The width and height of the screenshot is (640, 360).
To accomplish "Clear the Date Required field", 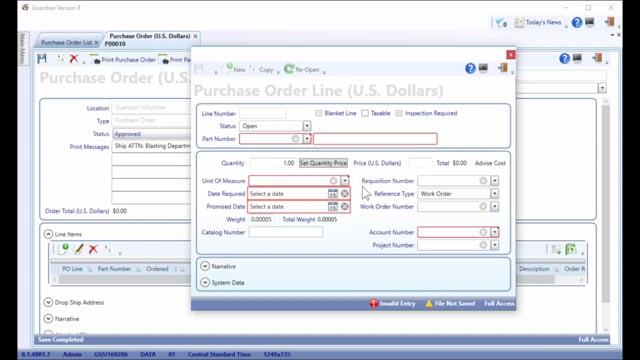I will 345,193.
